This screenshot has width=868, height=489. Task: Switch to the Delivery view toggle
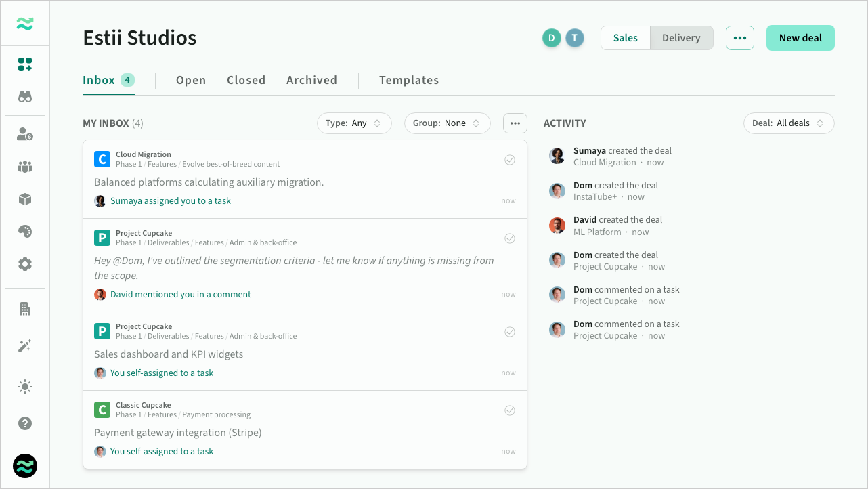[x=681, y=38]
